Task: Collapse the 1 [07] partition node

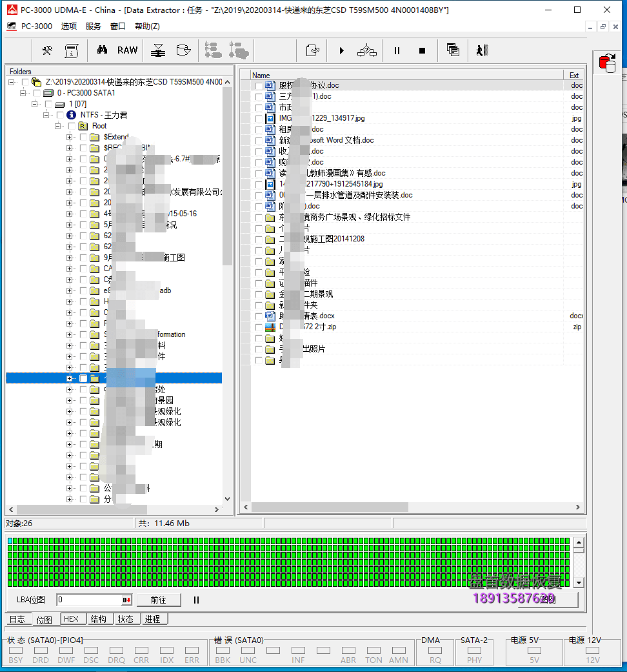Action: click(x=34, y=104)
